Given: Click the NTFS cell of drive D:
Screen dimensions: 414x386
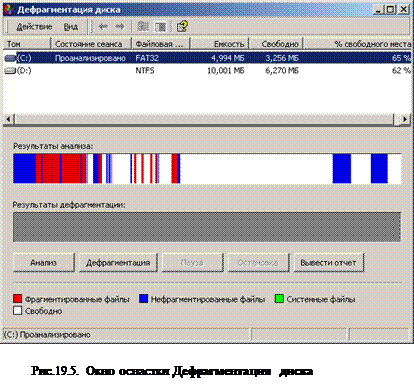Looking at the screenshot, I should [145, 71].
